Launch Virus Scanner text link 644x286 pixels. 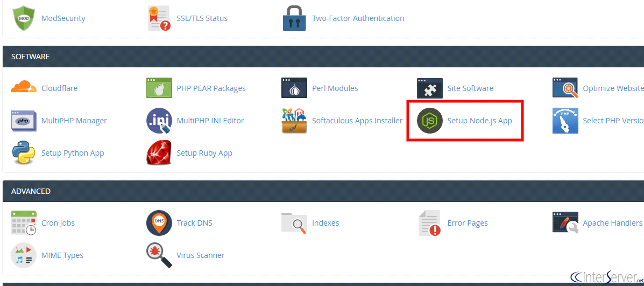click(x=201, y=256)
